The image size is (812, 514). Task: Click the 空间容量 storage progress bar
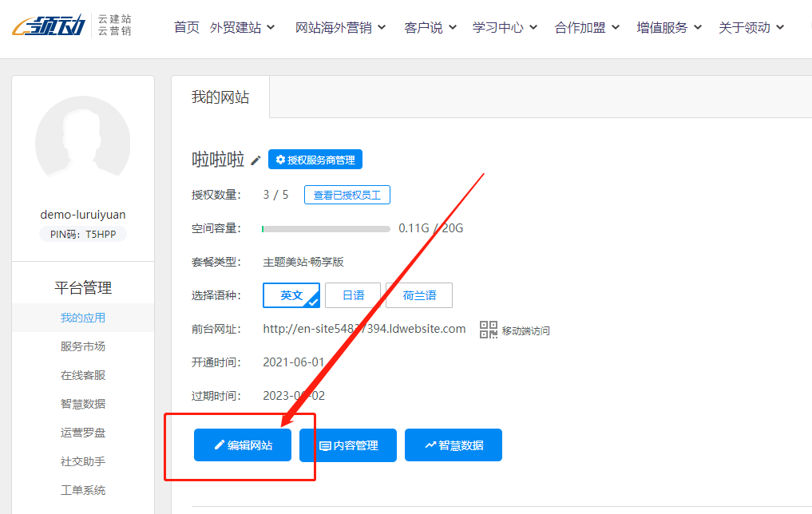326,229
